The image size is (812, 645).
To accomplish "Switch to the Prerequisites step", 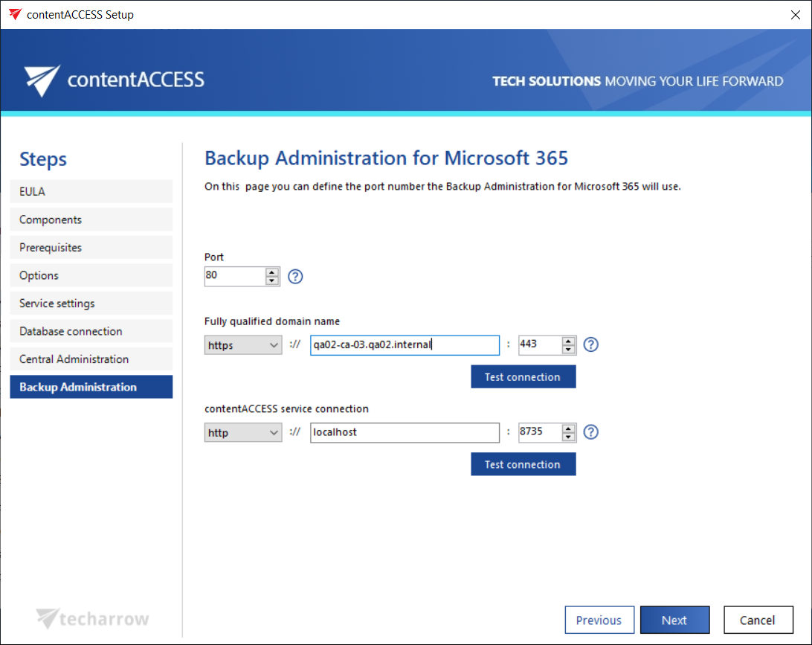I will [91, 248].
